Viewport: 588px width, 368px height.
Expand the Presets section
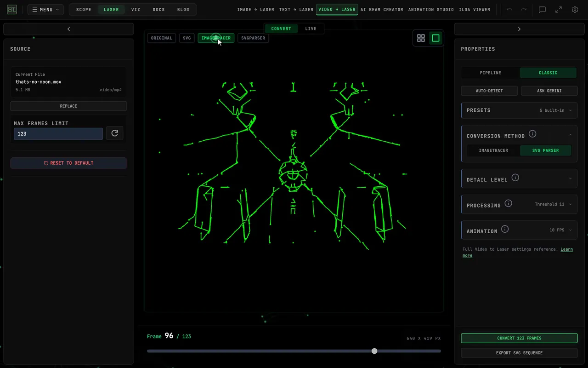coord(520,110)
